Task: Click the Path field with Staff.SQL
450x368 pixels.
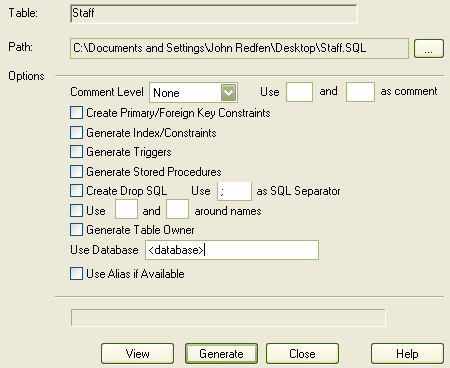Action: click(x=239, y=48)
